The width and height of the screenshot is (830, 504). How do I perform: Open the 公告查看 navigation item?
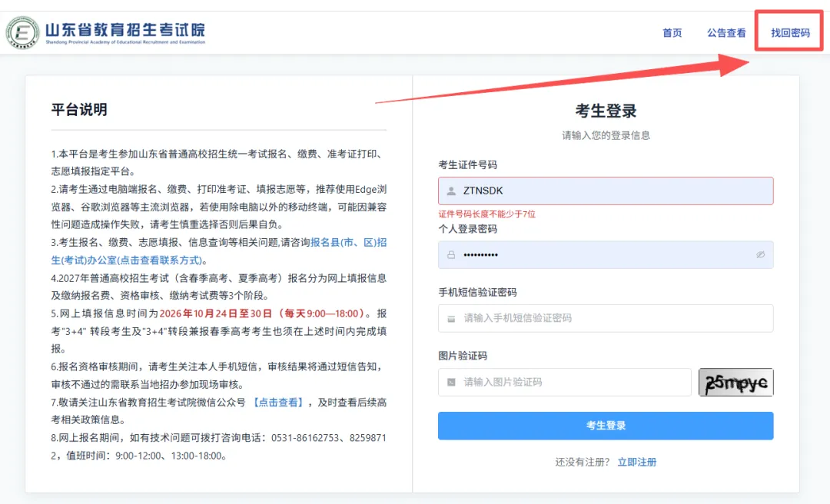726,33
